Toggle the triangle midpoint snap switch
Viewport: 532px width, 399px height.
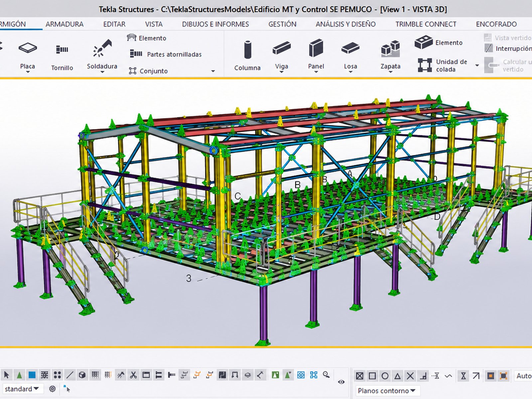397,376
